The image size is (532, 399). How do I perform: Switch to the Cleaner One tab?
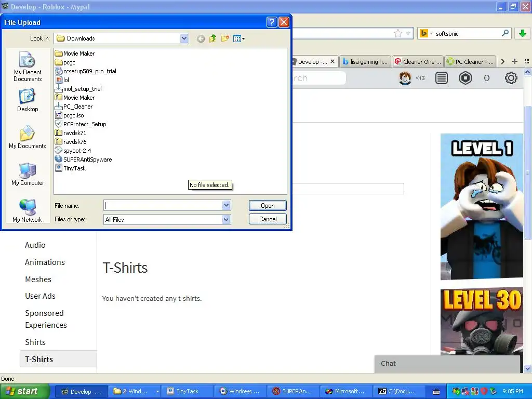pyautogui.click(x=418, y=62)
